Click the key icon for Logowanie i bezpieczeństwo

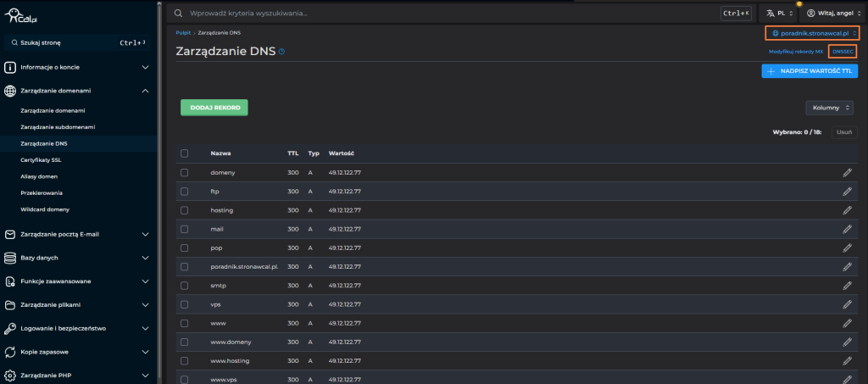(10, 328)
